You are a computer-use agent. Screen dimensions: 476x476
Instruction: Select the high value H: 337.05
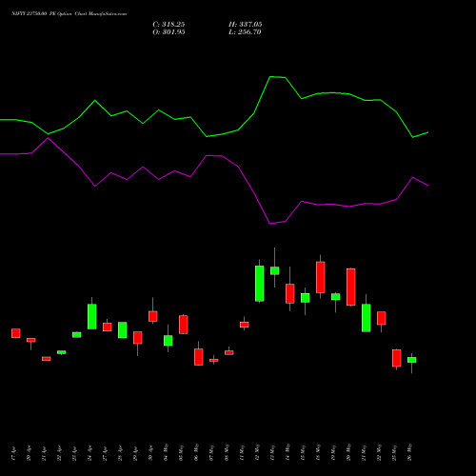246,25
